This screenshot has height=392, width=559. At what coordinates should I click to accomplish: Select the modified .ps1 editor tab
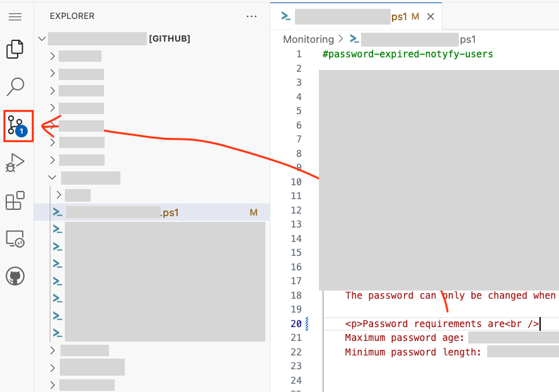click(353, 17)
